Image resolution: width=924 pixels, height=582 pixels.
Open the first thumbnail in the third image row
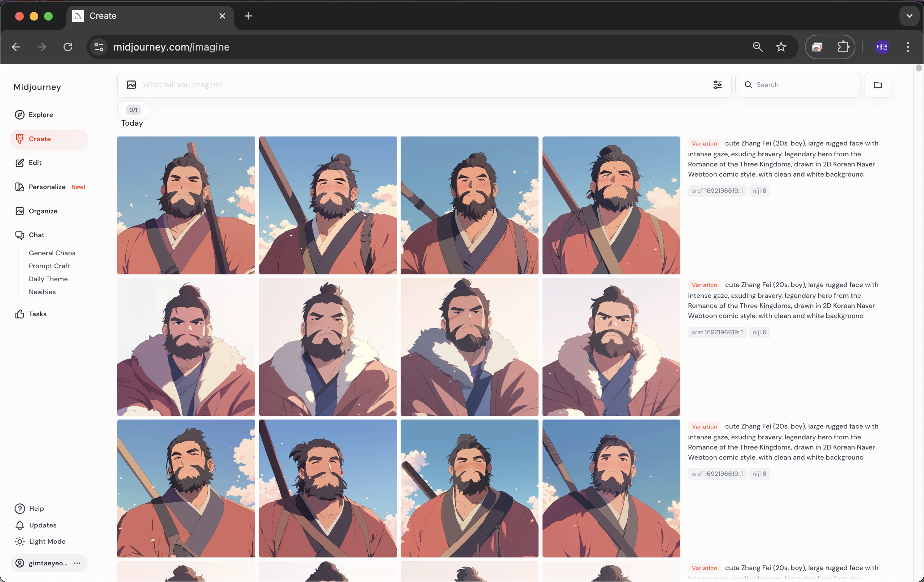coord(186,489)
